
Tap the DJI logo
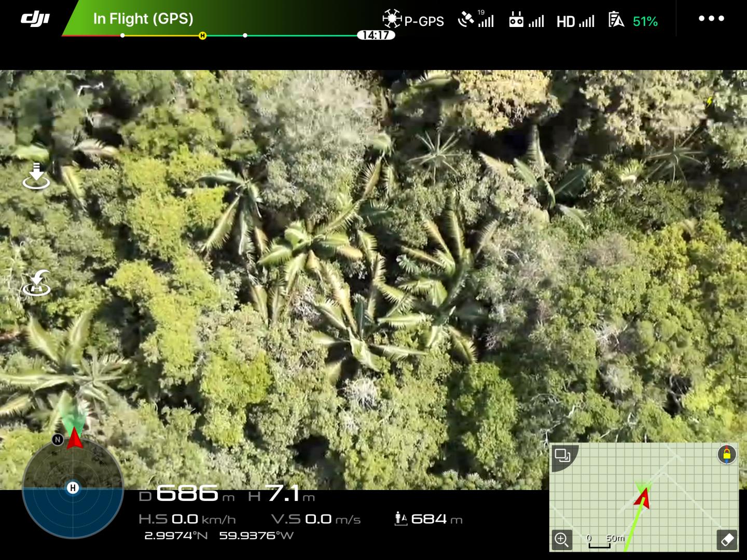(x=36, y=18)
